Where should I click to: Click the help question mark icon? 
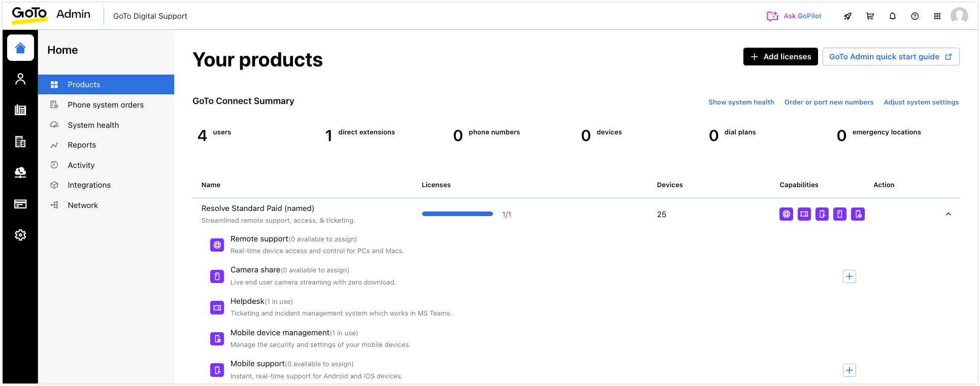pyautogui.click(x=914, y=16)
